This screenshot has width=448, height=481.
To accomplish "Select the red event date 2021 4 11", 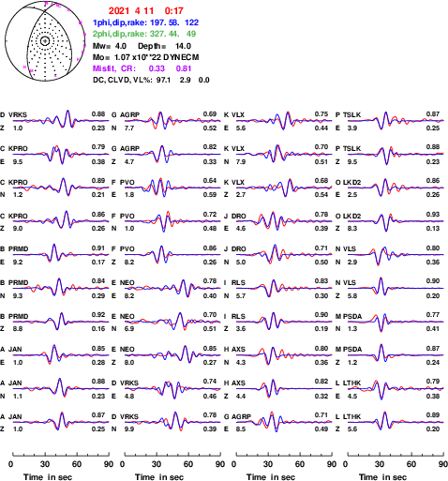I will click(x=131, y=11).
